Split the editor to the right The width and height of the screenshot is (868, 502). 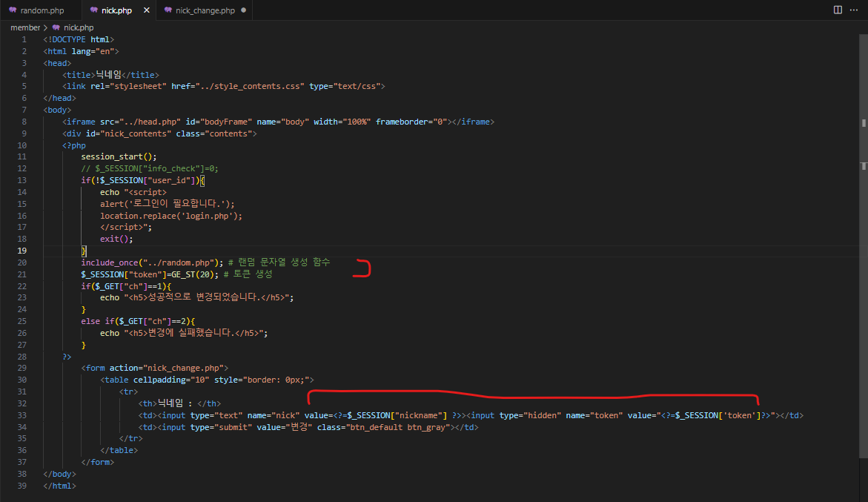pyautogui.click(x=838, y=10)
